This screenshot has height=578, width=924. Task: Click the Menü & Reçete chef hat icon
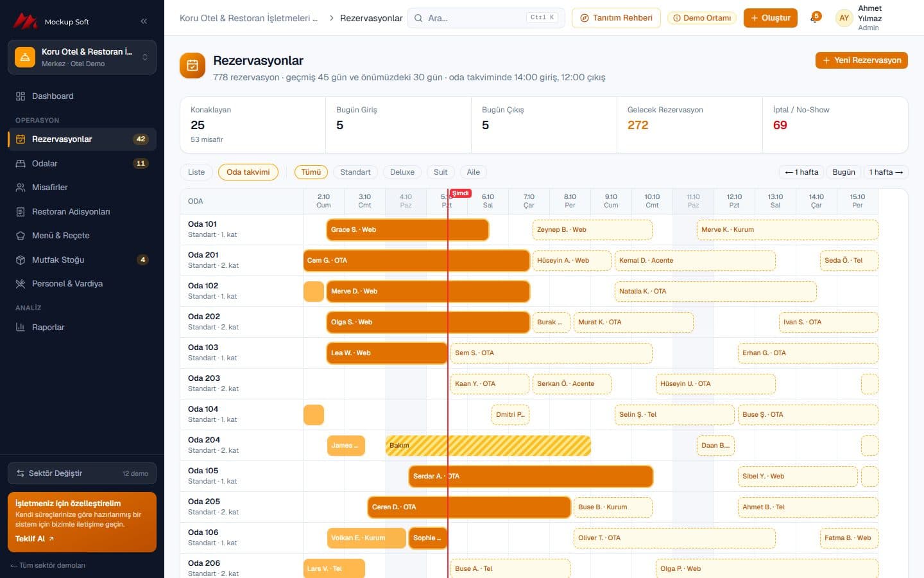coord(21,236)
